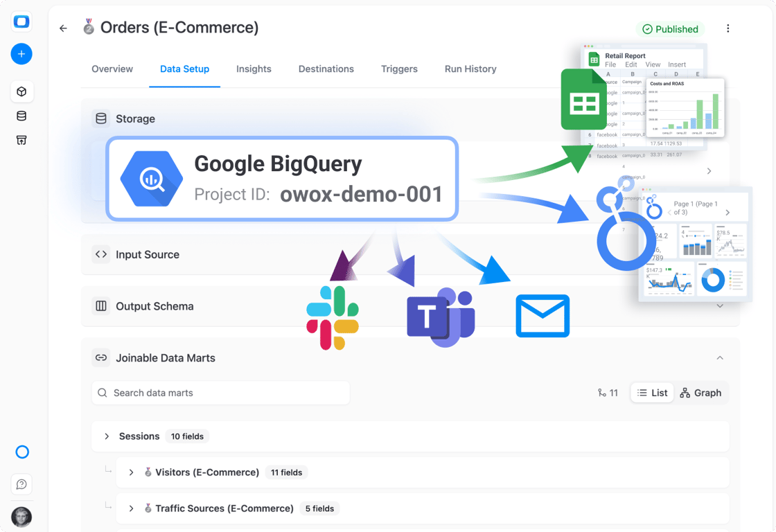Viewport: 776px width, 532px height.
Task: Click the Input Source section header
Action: click(x=409, y=254)
